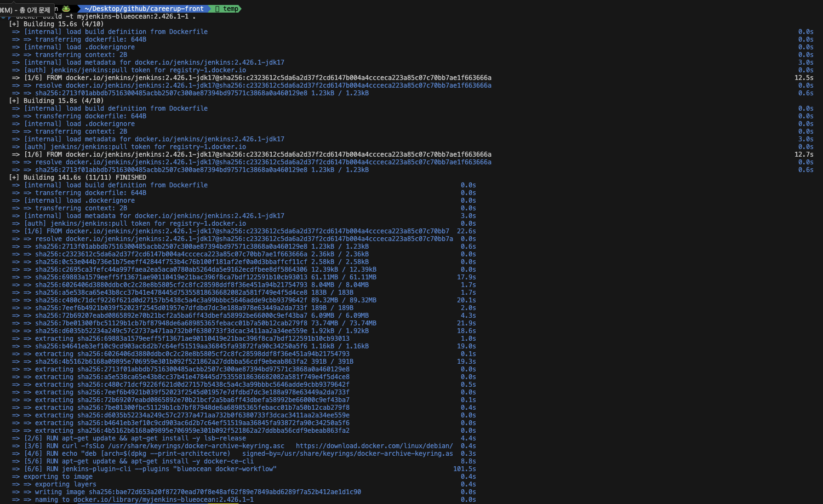
Task: Click the ~/Desktop/github/careerup-front path segment
Action: click(x=144, y=9)
